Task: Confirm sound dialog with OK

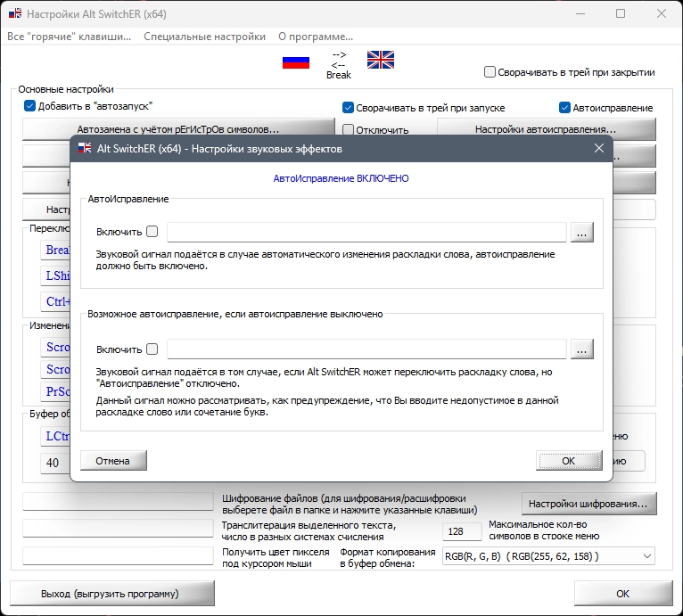Action: coord(569,461)
